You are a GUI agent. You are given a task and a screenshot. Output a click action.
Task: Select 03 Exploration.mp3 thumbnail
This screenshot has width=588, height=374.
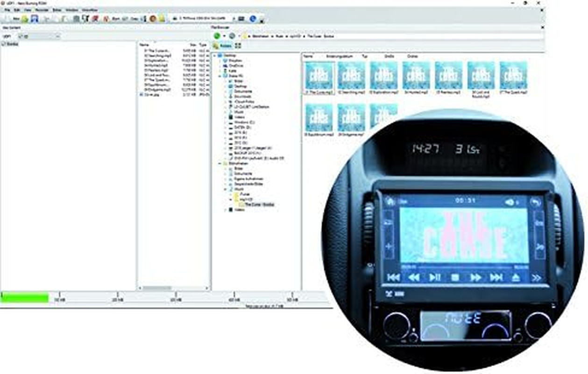pyautogui.click(x=385, y=78)
